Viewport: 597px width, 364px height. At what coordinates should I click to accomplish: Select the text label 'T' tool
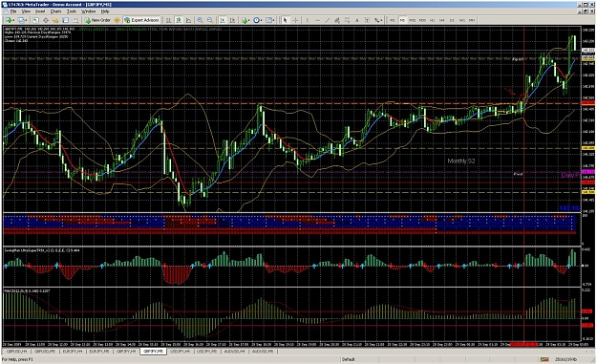pos(367,20)
